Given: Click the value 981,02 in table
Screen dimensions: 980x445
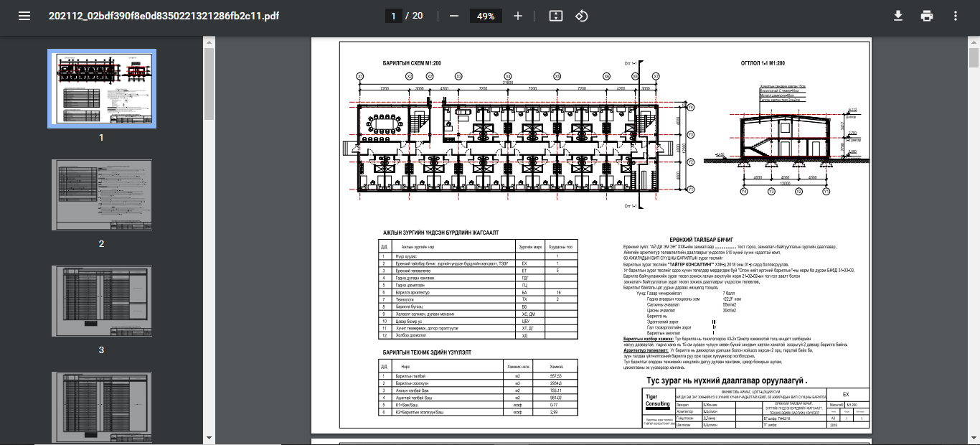Looking at the screenshot, I should [x=556, y=397].
